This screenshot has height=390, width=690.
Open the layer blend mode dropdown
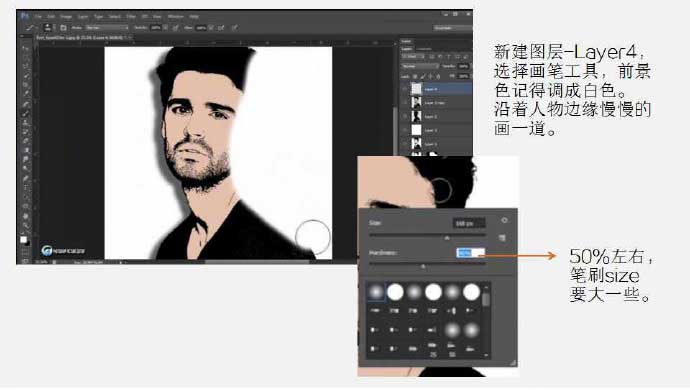click(420, 66)
